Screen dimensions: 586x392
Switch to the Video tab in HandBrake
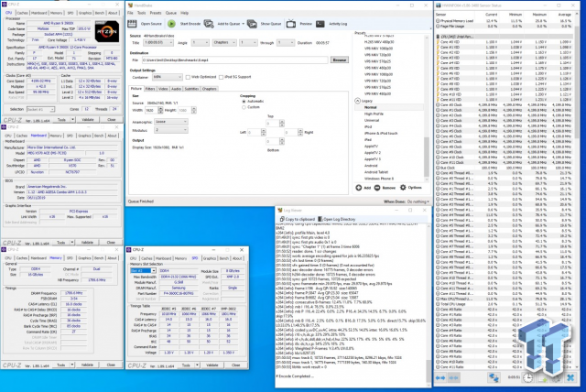(x=162, y=90)
